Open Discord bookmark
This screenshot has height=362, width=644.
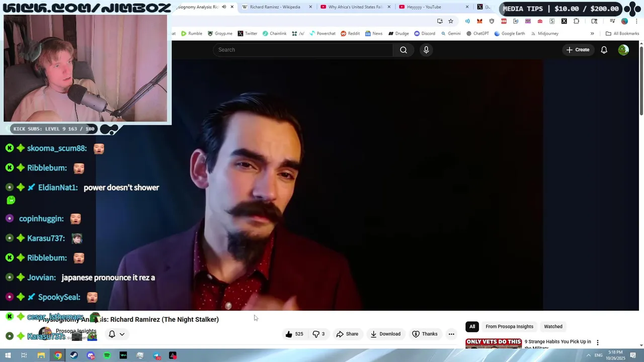pyautogui.click(x=425, y=34)
